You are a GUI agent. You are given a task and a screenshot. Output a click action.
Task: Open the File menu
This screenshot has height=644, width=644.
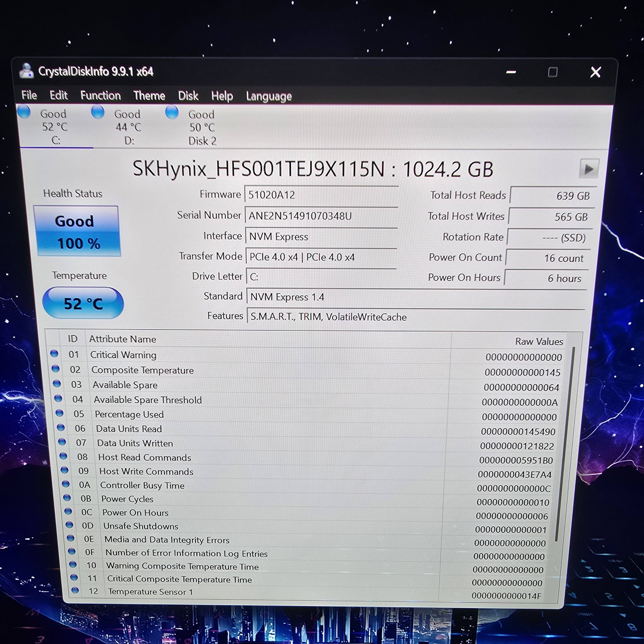[29, 95]
